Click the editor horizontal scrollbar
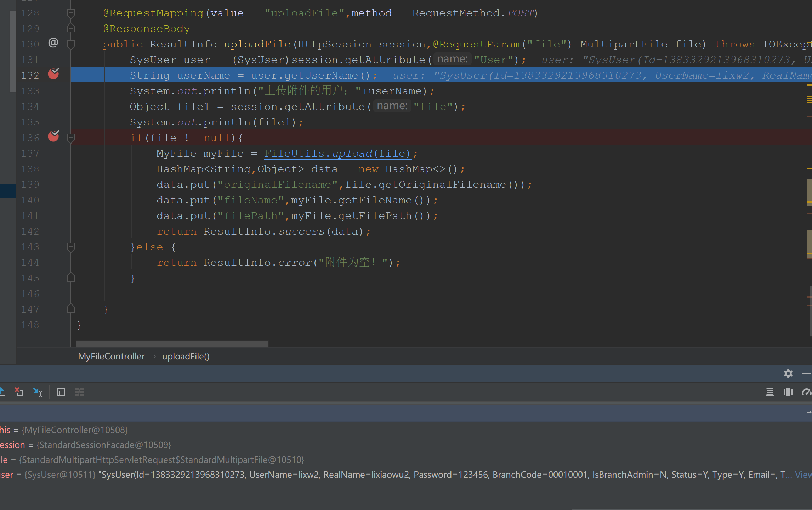Screen dimensions: 812x510 pyautogui.click(x=172, y=344)
